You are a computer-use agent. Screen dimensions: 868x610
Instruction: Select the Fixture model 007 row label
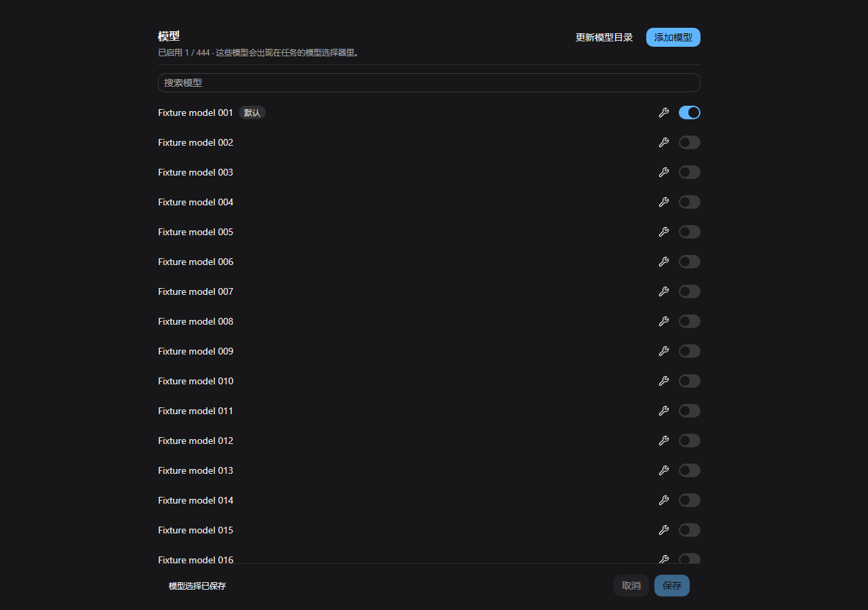click(x=195, y=291)
